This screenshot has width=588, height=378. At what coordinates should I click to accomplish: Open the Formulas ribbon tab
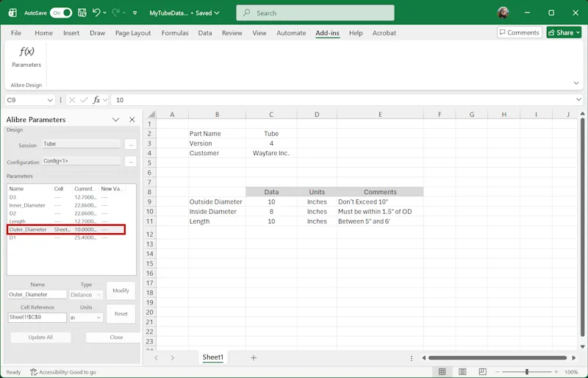[175, 33]
